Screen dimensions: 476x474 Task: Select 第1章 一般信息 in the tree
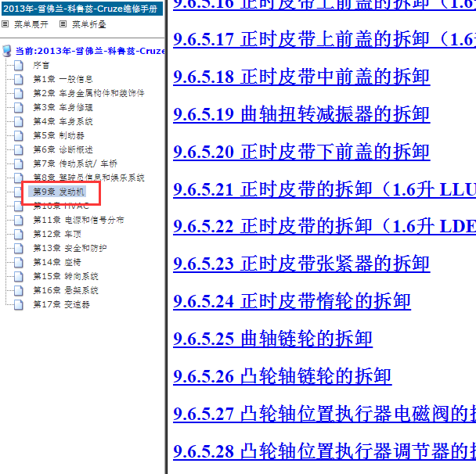tap(63, 79)
